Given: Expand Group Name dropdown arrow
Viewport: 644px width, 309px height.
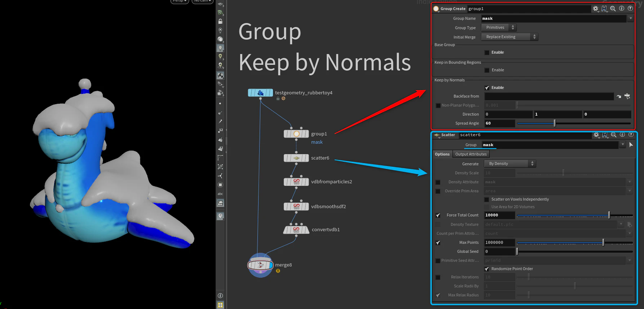Looking at the screenshot, I should pos(631,18).
